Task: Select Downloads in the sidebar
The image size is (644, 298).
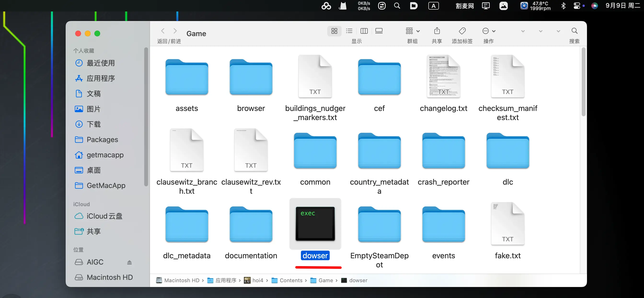Action: (93, 124)
